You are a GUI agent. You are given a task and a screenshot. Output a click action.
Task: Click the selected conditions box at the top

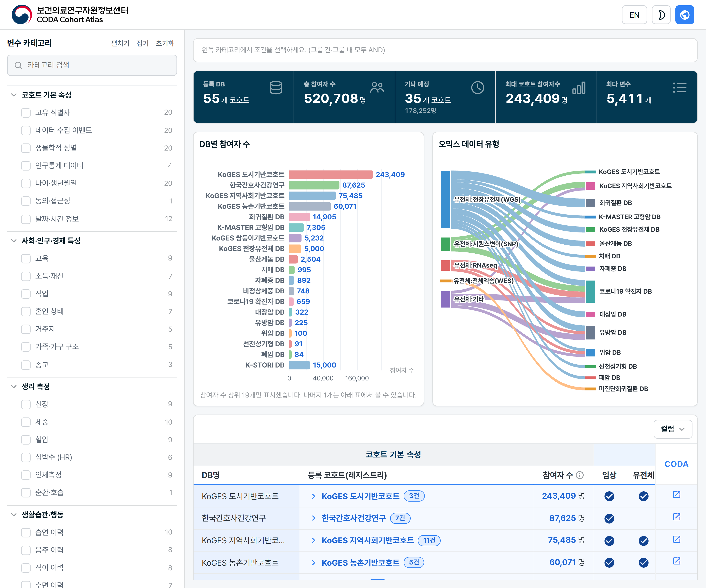(x=445, y=50)
